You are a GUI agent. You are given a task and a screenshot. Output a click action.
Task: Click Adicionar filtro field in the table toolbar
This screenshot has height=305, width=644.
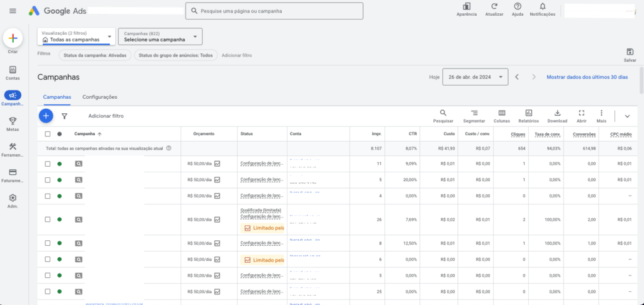[106, 116]
